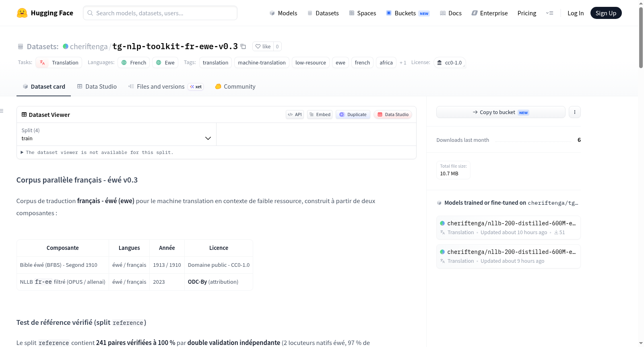Viewport: 644px width, 347px height.
Task: Open the Enterprise page
Action: pos(489,13)
